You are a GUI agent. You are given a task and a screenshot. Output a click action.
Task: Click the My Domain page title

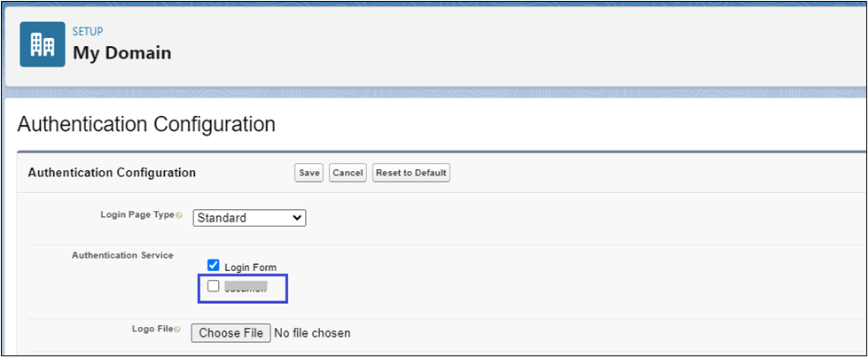coord(121,53)
